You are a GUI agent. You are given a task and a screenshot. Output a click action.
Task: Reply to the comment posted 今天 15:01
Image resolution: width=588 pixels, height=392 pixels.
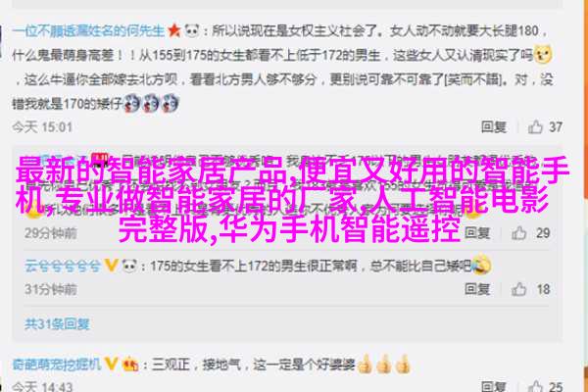[494, 127]
